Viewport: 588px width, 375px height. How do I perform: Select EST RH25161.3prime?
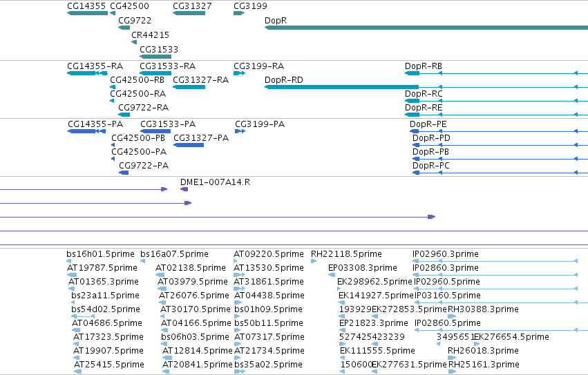(484, 365)
